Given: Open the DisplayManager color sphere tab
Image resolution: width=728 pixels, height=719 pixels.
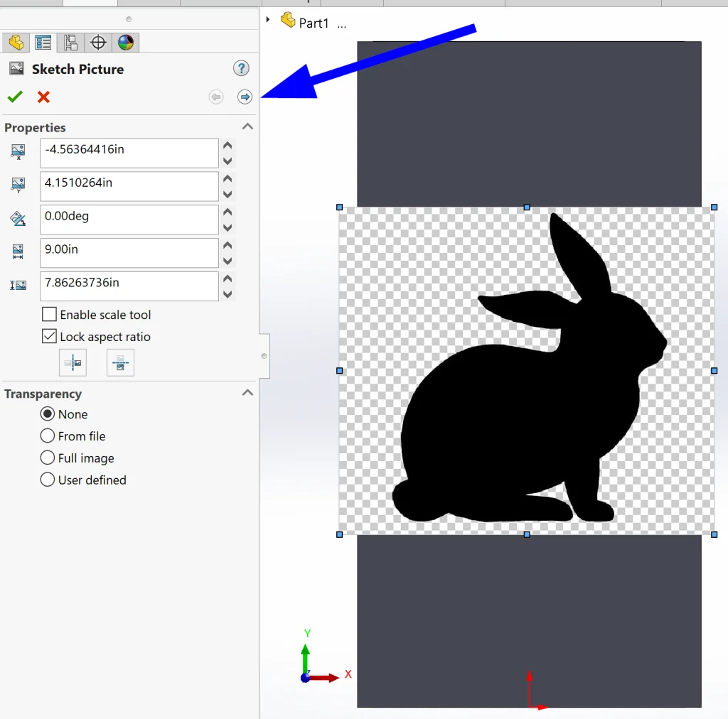Looking at the screenshot, I should pos(125,43).
